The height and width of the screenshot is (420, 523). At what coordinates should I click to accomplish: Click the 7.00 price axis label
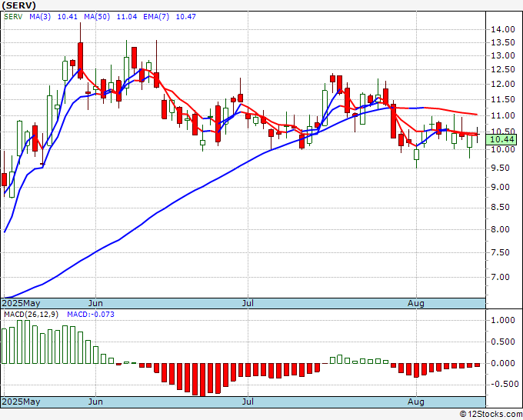(x=501, y=277)
